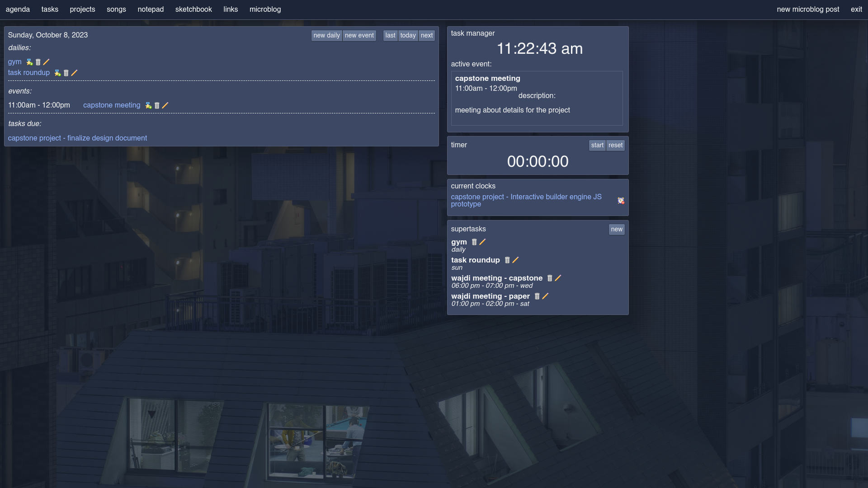Delete the gym daily with its trash icon
Image resolution: width=868 pixels, height=488 pixels.
38,62
